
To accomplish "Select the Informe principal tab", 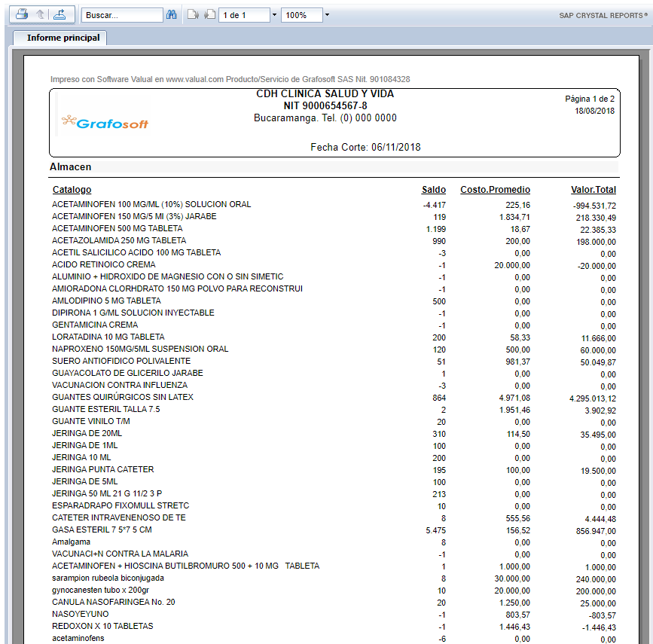I will coord(63,38).
